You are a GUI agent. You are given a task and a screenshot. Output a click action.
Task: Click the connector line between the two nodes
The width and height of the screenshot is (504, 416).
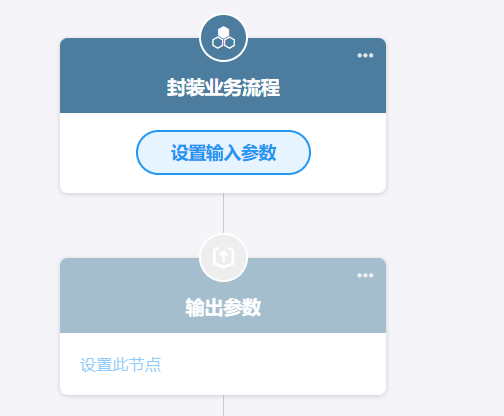[x=223, y=213]
